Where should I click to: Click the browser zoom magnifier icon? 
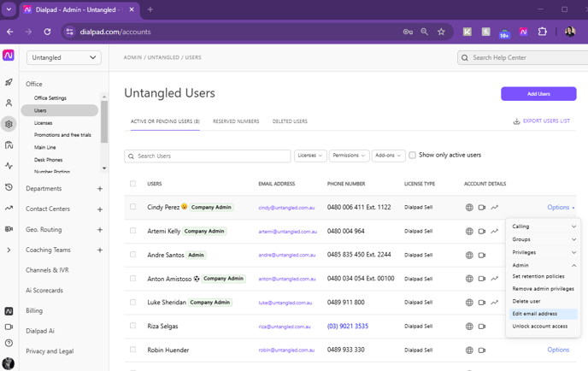click(424, 32)
